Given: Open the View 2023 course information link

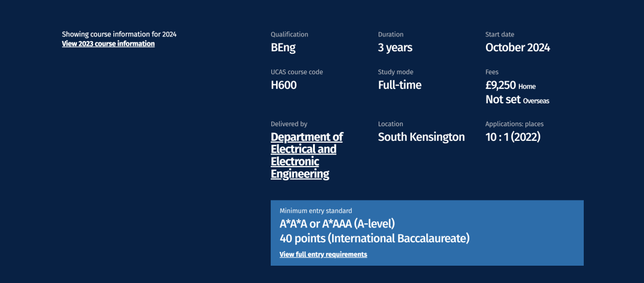Looking at the screenshot, I should 108,44.
